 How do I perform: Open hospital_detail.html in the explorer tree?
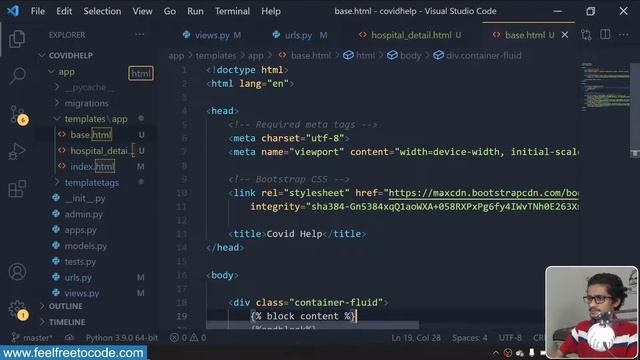(100, 151)
